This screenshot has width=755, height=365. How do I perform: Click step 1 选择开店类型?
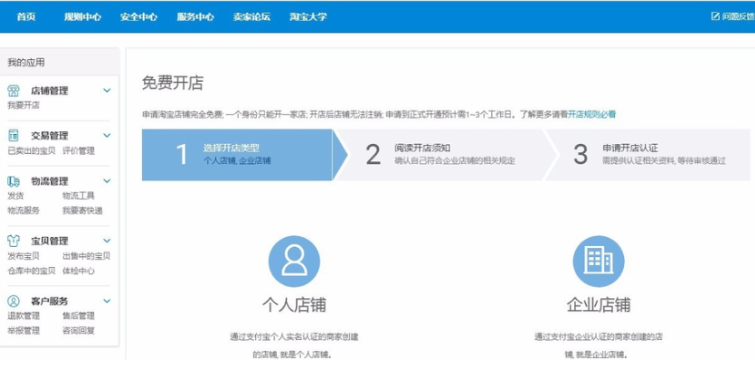[244, 155]
